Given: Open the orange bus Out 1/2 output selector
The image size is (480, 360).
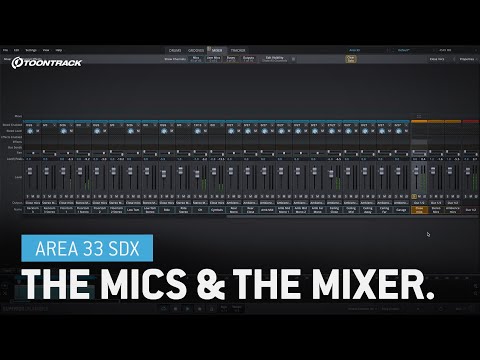Looking at the screenshot, I should (419, 203).
